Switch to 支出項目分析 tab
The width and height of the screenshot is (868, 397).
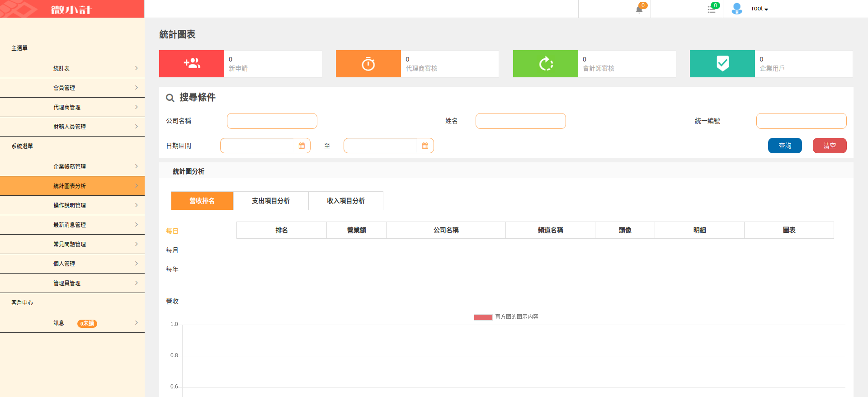(270, 201)
